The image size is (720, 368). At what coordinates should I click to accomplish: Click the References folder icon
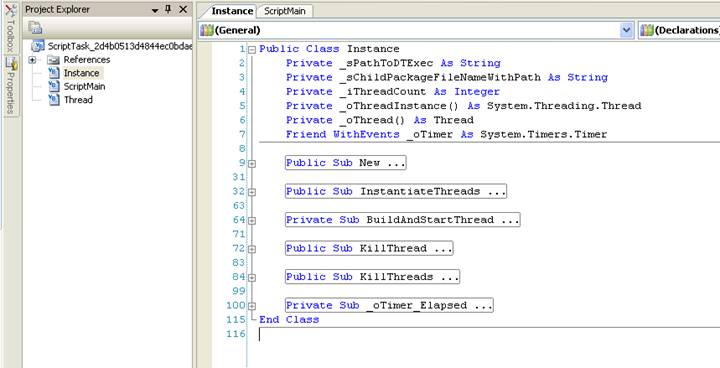pos(54,60)
